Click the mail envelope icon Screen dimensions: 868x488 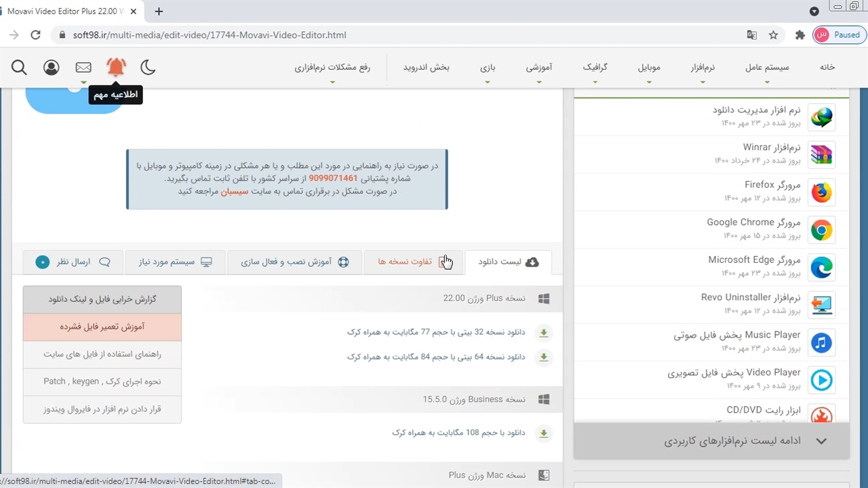(83, 67)
